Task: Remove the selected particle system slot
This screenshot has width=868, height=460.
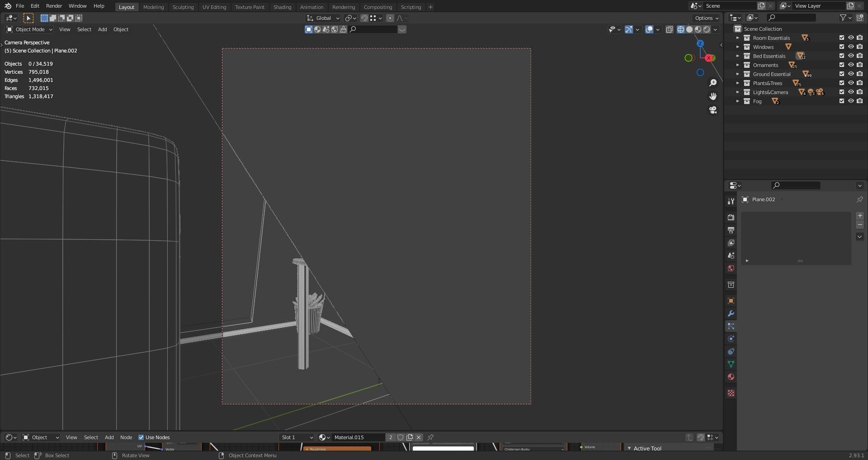Action: click(860, 225)
